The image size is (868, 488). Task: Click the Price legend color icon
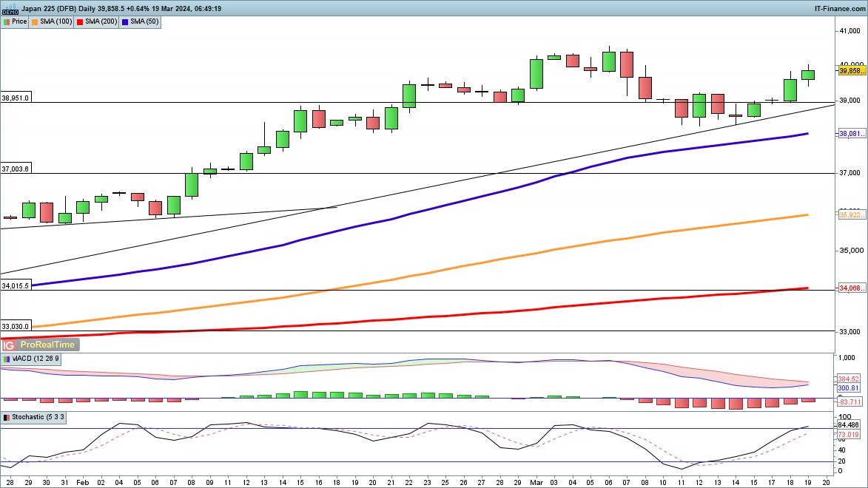pos(7,21)
